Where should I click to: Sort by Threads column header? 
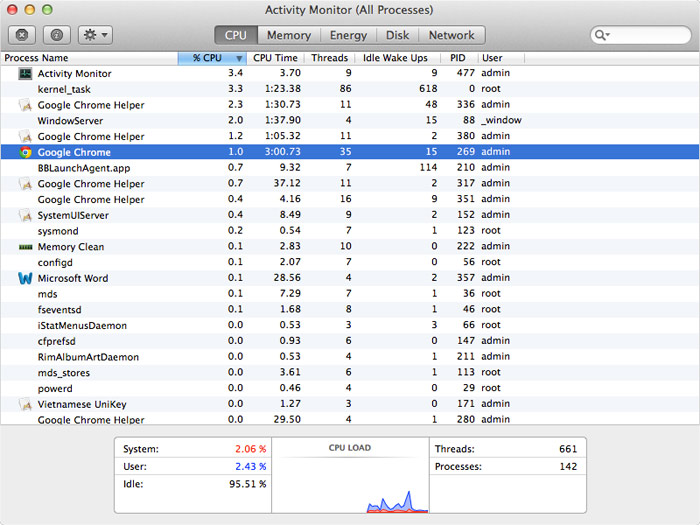click(329, 58)
